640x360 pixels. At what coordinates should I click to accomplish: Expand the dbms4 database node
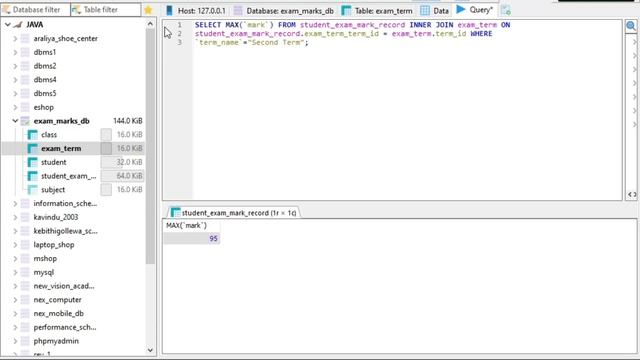(x=15, y=80)
